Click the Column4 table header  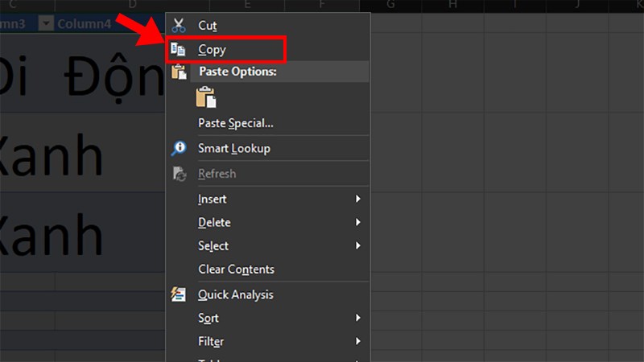coord(85,24)
